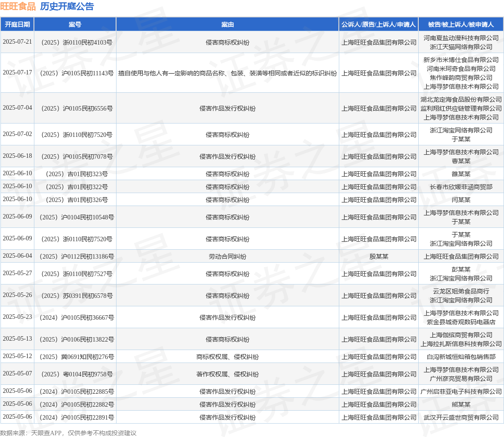Click the 旺旺食品 title text

pos(18,6)
